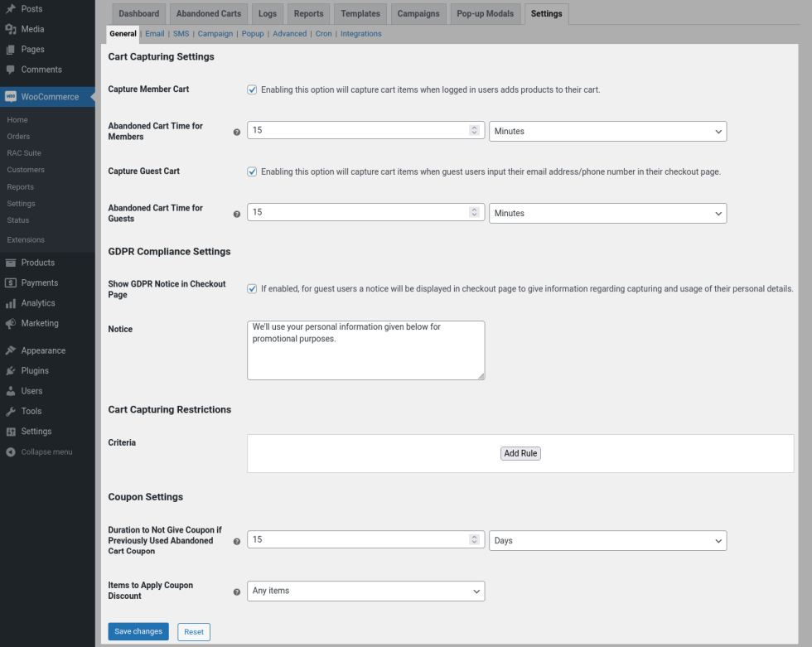Click help icon next to Items to Apply Coupon Discount
This screenshot has height=647, width=812.
click(237, 591)
